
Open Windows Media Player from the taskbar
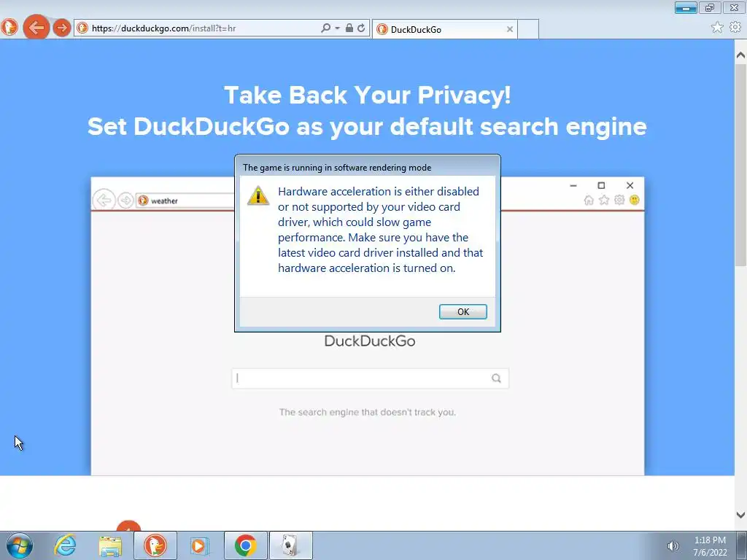(x=199, y=545)
